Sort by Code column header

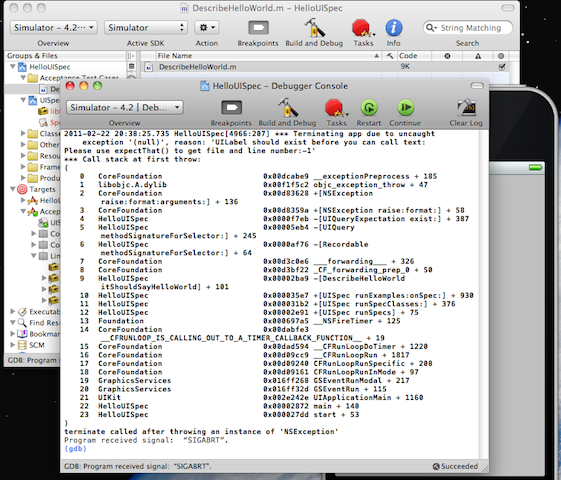point(414,56)
